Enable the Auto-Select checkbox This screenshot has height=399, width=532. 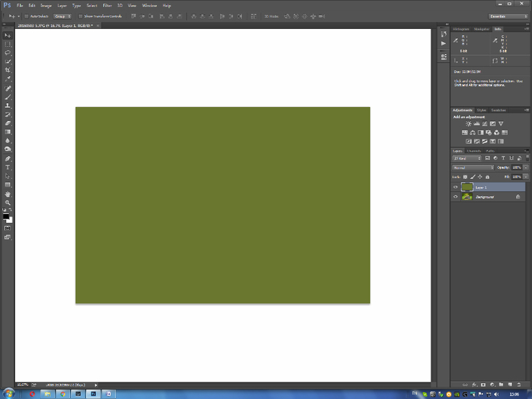tap(26, 16)
